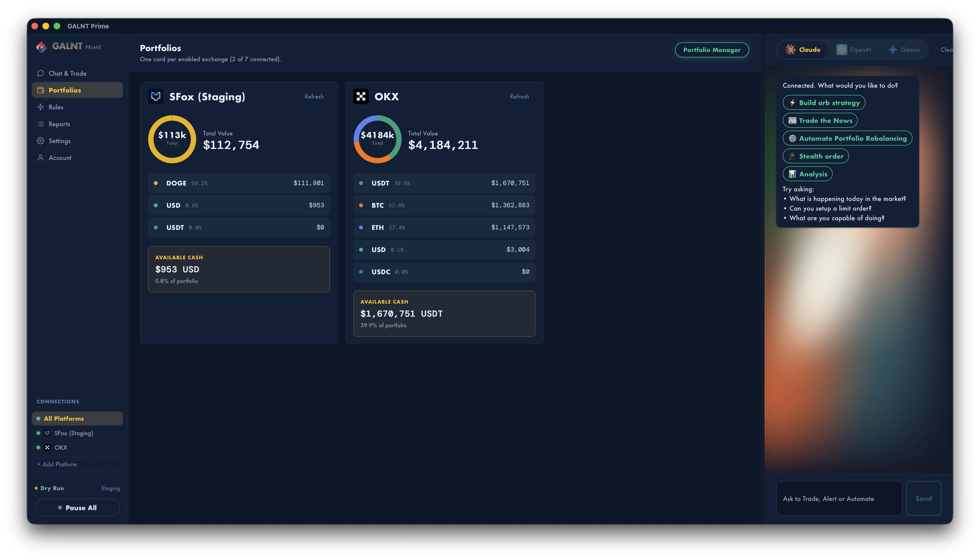The image size is (980, 560).
Task: Click the OKX USDT 39.9% row
Action: tap(444, 183)
